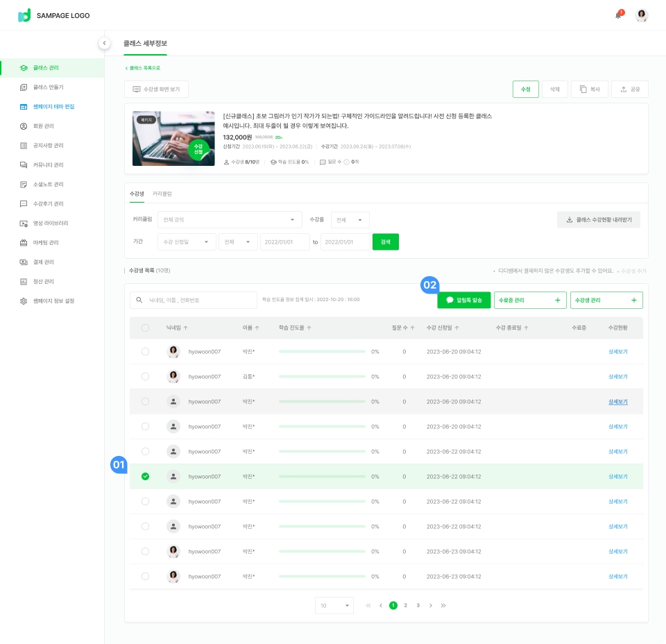Click the nickname search input field
This screenshot has height=644, width=666.
point(199,300)
